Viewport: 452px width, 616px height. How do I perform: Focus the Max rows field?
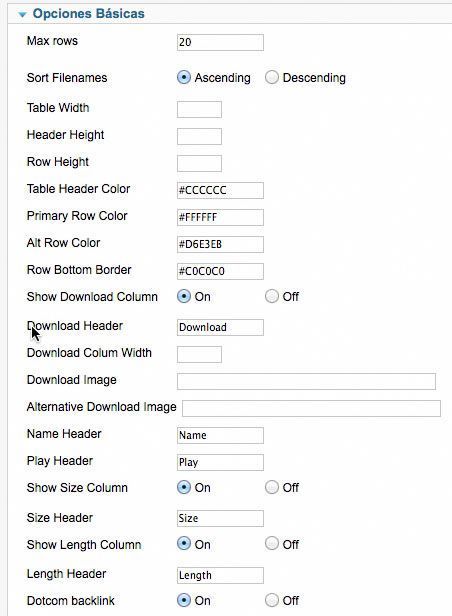220,42
